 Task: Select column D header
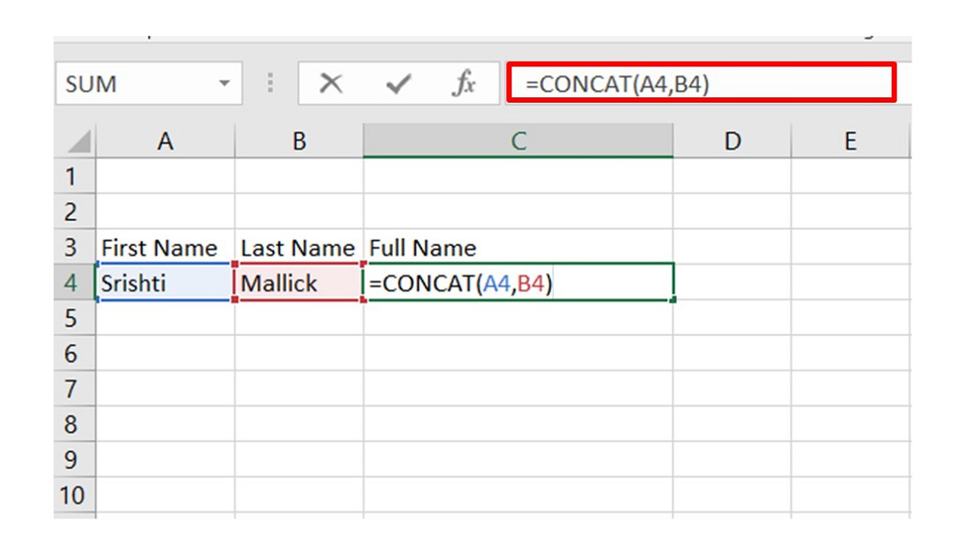click(732, 142)
